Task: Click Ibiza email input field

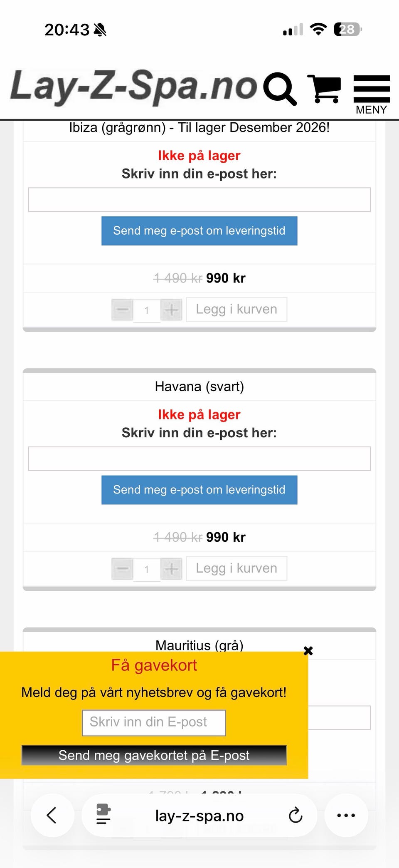Action: click(199, 200)
